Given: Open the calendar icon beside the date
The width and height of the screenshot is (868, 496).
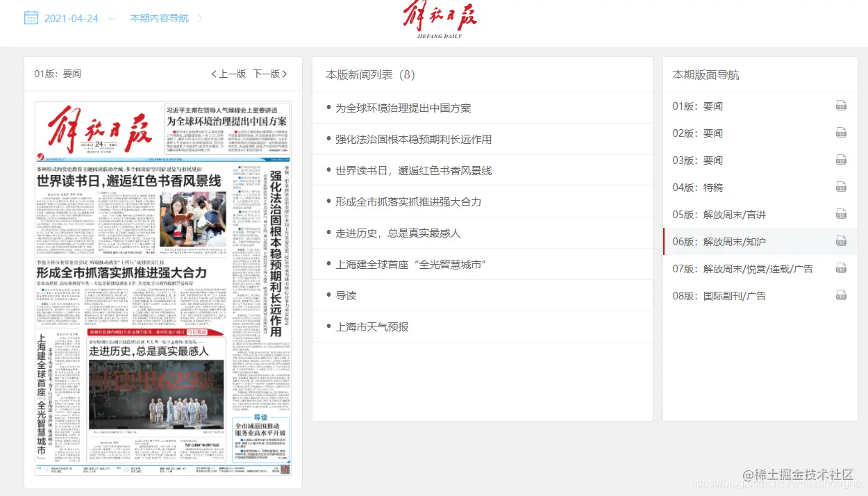Looking at the screenshot, I should tap(31, 17).
